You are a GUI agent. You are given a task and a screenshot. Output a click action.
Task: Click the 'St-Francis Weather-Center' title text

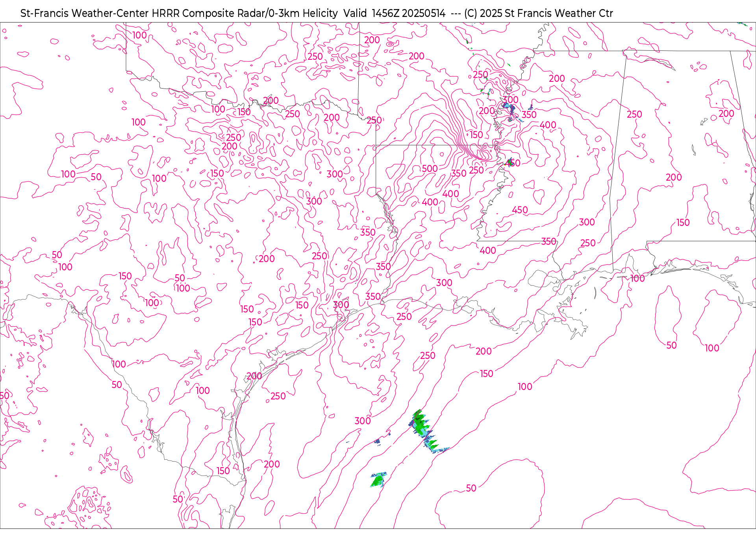(85, 13)
